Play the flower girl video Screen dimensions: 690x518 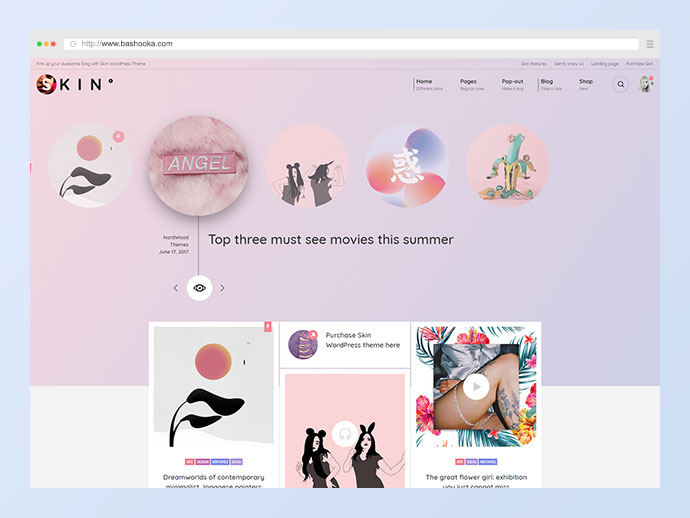click(x=476, y=386)
